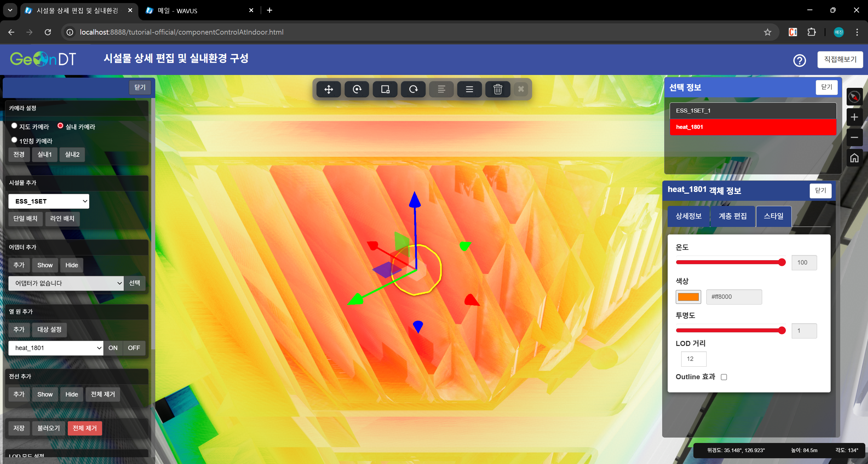Image resolution: width=868 pixels, height=464 pixels.
Task: Turn the heat source OFF
Action: (134, 348)
